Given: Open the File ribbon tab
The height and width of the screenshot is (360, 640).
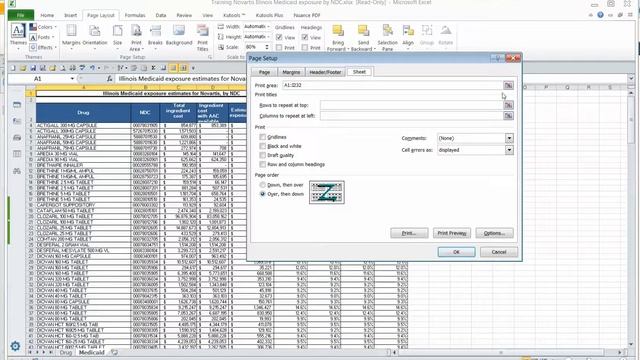Looking at the screenshot, I should (x=20, y=15).
